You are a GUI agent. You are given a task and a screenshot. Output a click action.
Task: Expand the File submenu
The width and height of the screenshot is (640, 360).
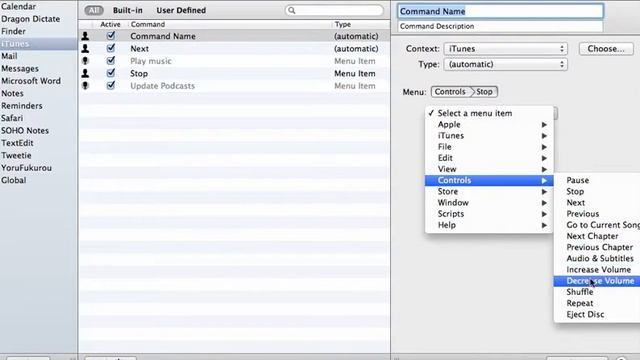pos(489,147)
